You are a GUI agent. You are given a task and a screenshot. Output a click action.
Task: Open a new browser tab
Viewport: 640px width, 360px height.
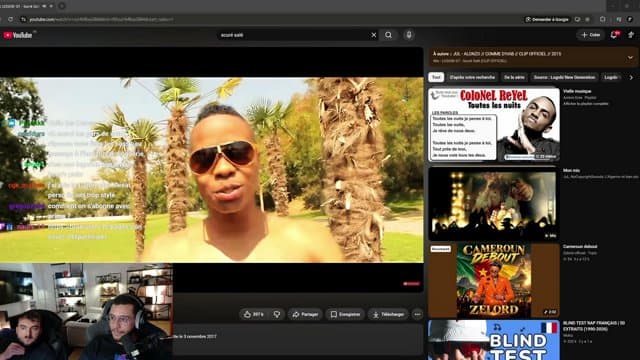click(x=62, y=6)
